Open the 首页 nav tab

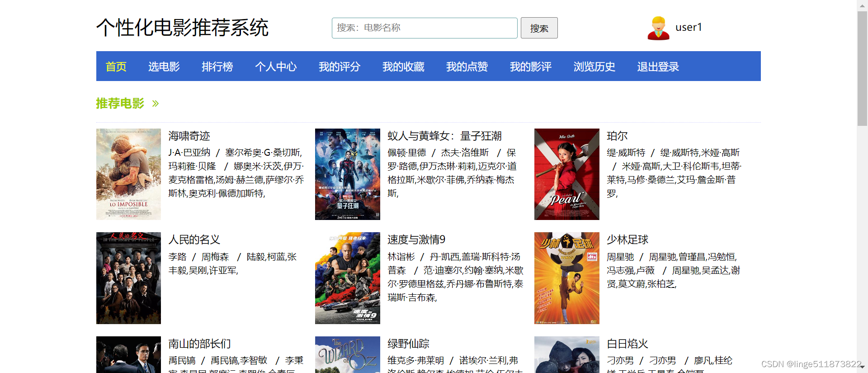(116, 67)
